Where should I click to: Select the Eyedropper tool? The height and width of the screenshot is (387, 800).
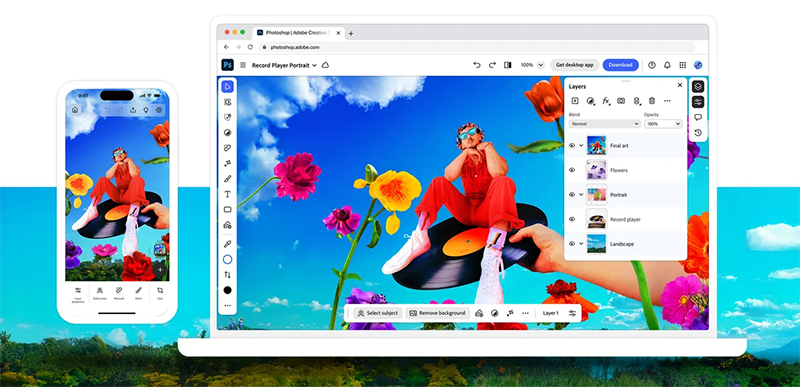pos(228,244)
